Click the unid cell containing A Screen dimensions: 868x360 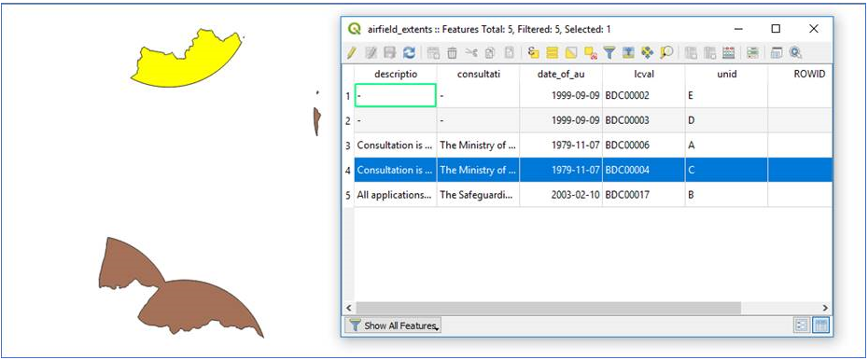726,145
